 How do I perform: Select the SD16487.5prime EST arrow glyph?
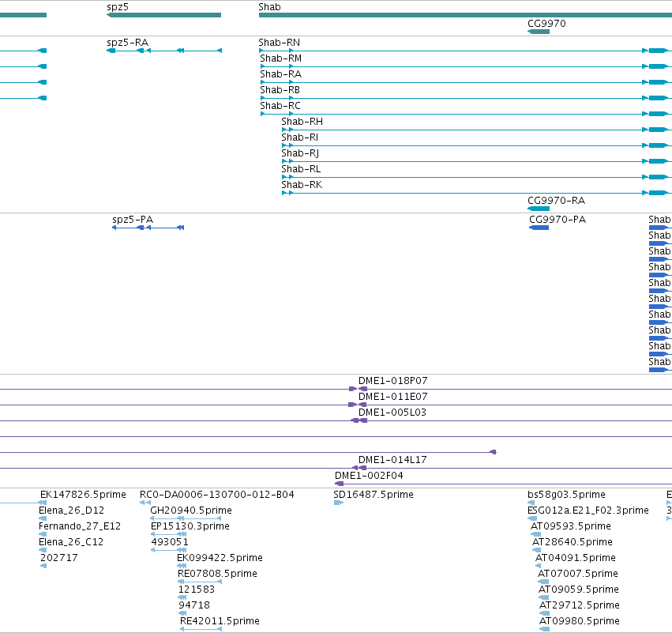pos(339,503)
